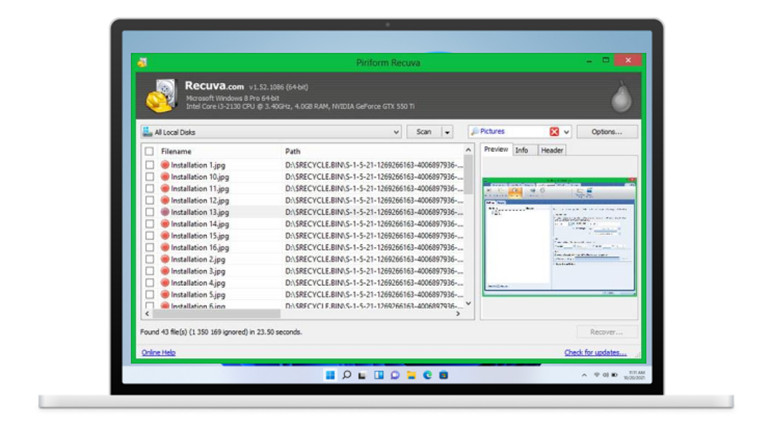
Task: Switch to the Info tab
Action: (522, 150)
